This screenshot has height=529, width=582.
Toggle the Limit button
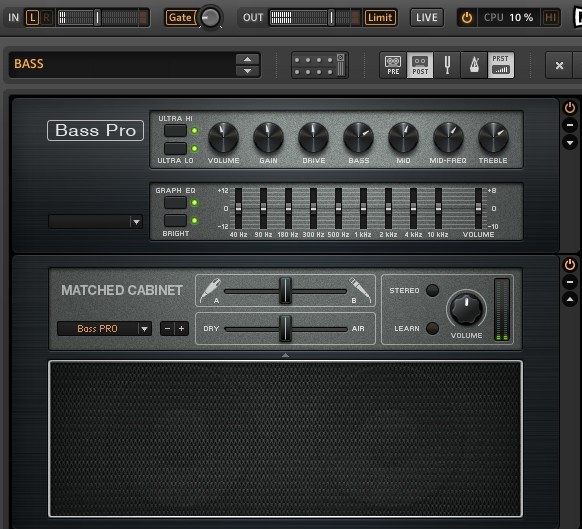coord(380,17)
